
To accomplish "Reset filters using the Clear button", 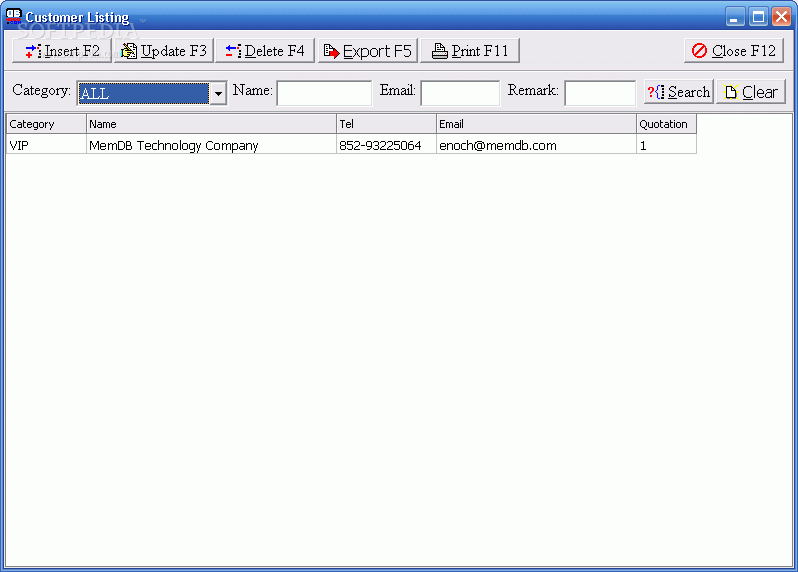I will pyautogui.click(x=751, y=92).
